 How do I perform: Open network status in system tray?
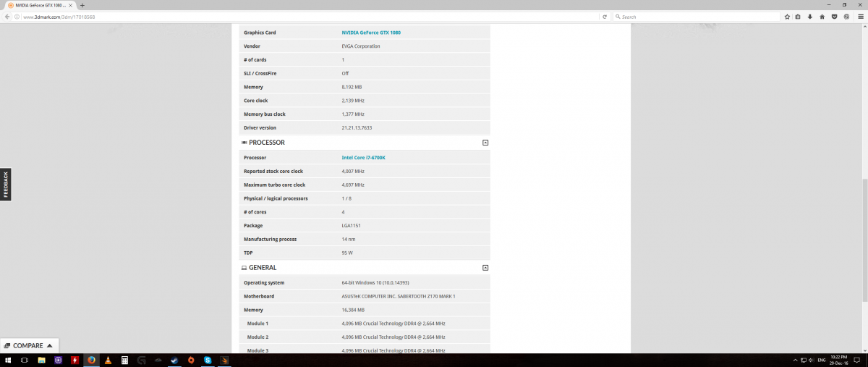pos(803,360)
